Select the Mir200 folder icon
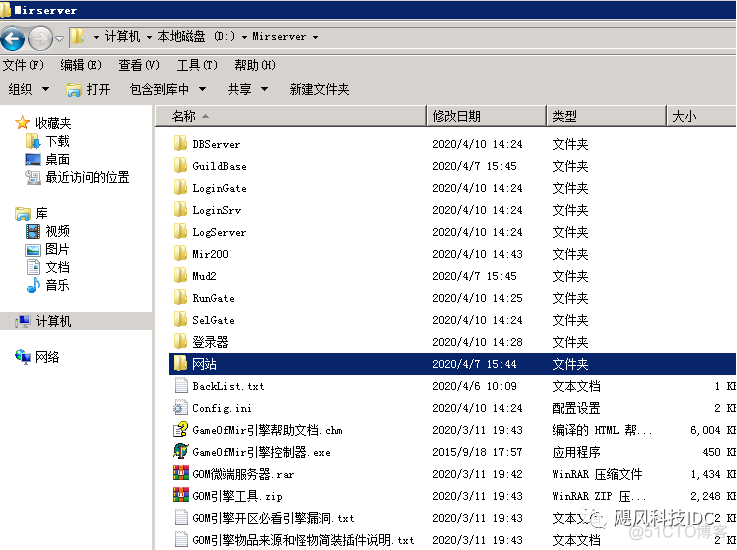This screenshot has width=737, height=550. point(180,253)
